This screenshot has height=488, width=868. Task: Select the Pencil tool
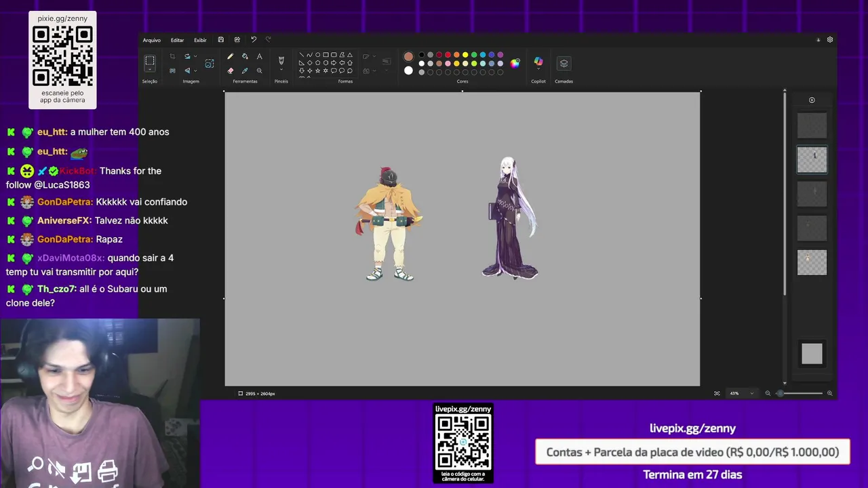pyautogui.click(x=231, y=56)
